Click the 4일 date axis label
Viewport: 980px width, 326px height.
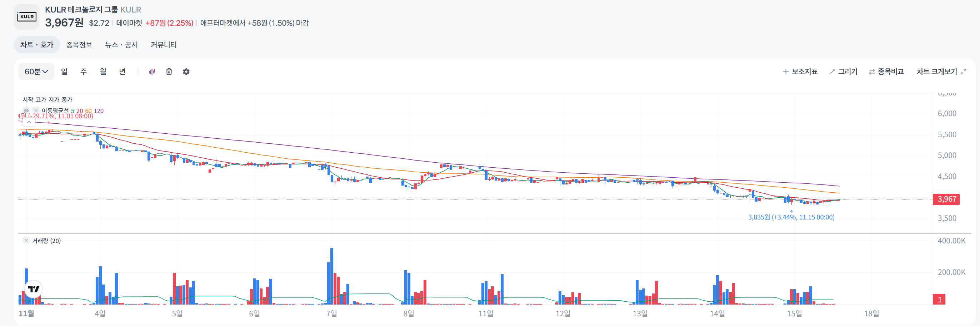pos(100,313)
